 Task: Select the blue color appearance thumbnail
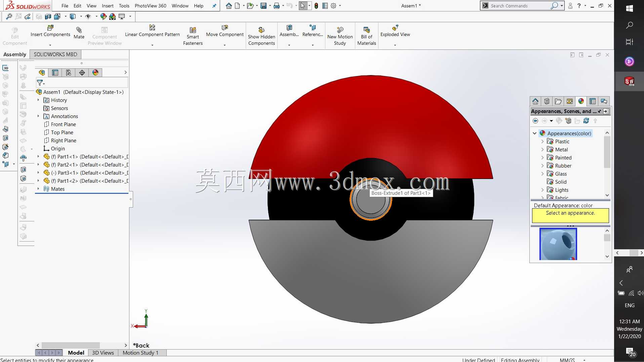(x=558, y=244)
